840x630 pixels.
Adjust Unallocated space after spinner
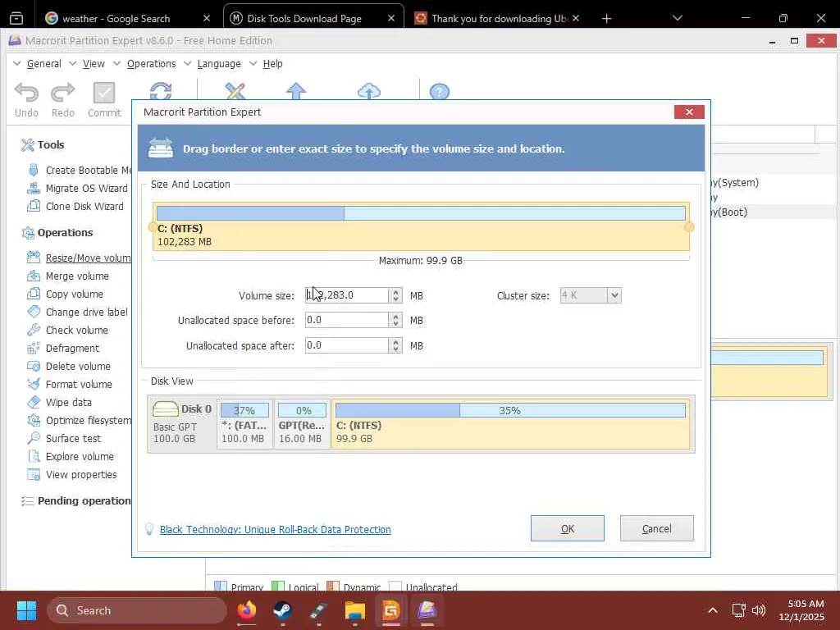click(x=396, y=345)
